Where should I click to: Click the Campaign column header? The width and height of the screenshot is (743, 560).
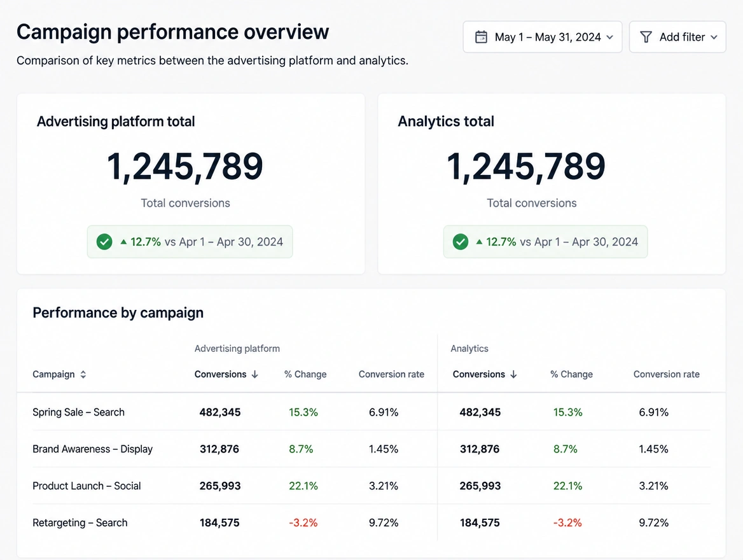53,375
